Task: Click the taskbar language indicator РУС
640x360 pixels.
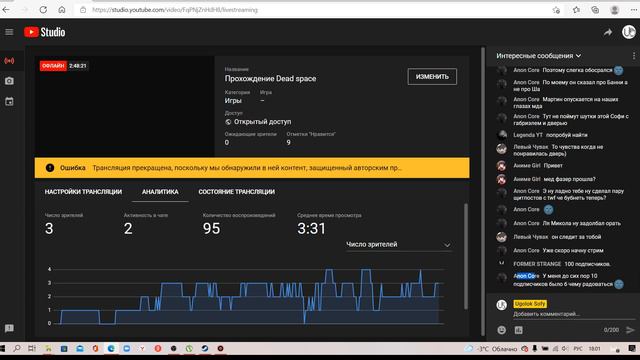Action: [578, 349]
